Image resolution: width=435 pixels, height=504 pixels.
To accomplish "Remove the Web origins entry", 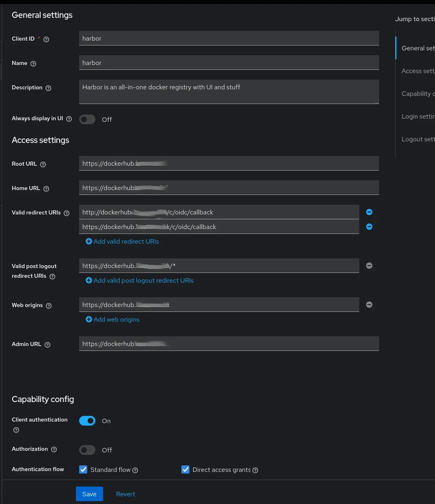I will pyautogui.click(x=369, y=305).
